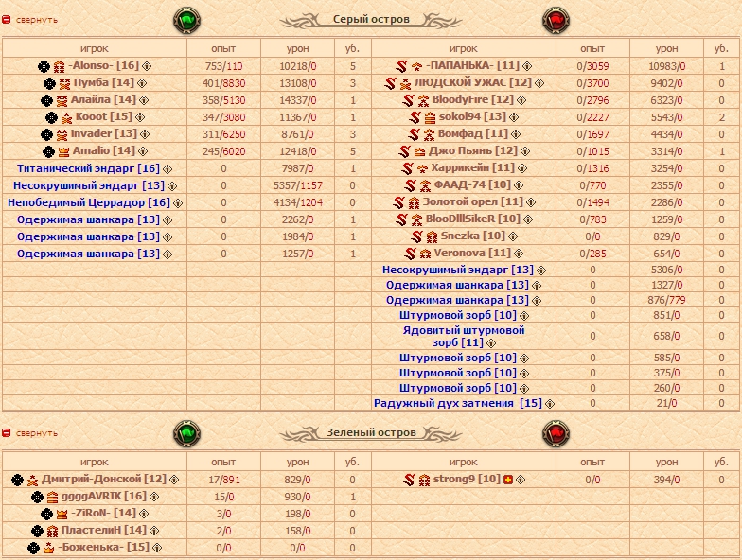Open info icon next to -Alonso- [16]
Image resolution: width=742 pixels, height=560 pixels.
(x=147, y=66)
